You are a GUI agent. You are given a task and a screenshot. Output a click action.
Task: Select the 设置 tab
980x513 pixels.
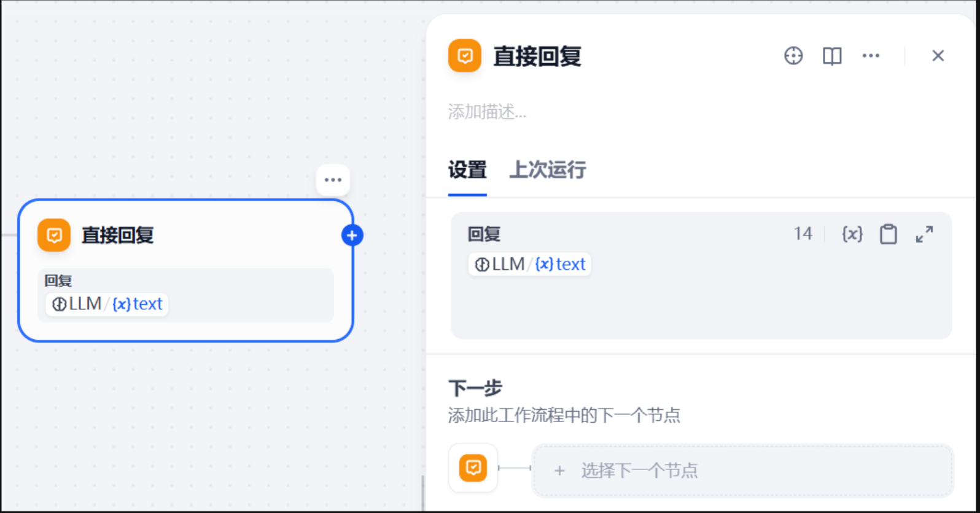467,169
